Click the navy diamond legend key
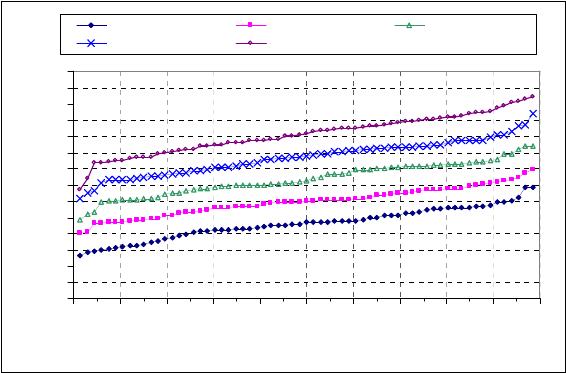This screenshot has height=373, width=566. pos(91,25)
